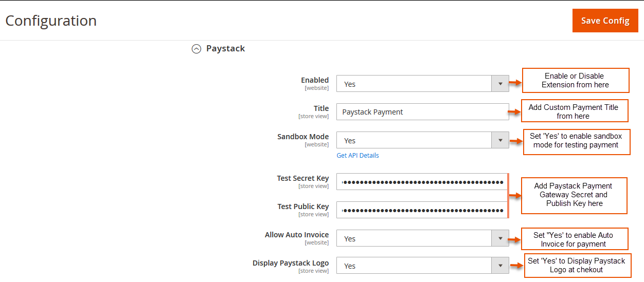The height and width of the screenshot is (282, 644).
Task: Open the Enabled dropdown
Action: pos(422,84)
